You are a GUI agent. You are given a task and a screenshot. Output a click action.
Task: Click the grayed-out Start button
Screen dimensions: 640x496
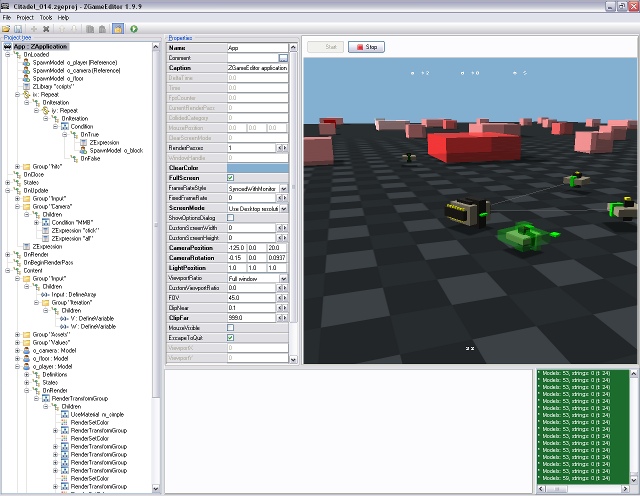tap(325, 47)
